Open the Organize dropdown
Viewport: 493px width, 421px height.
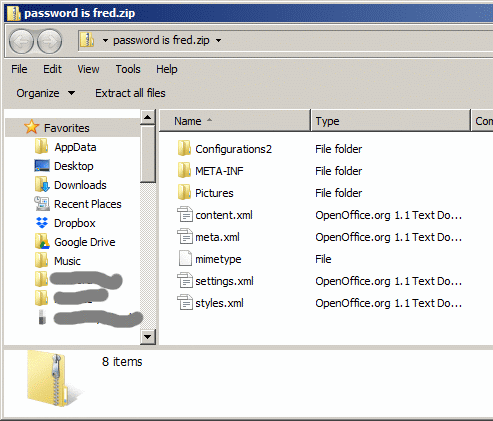[x=46, y=93]
